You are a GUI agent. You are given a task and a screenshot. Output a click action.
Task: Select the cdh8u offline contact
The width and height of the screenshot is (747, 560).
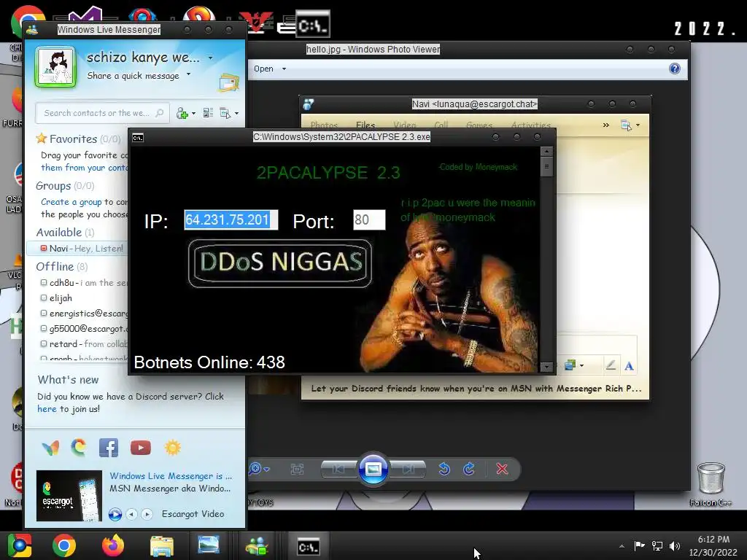click(x=83, y=282)
